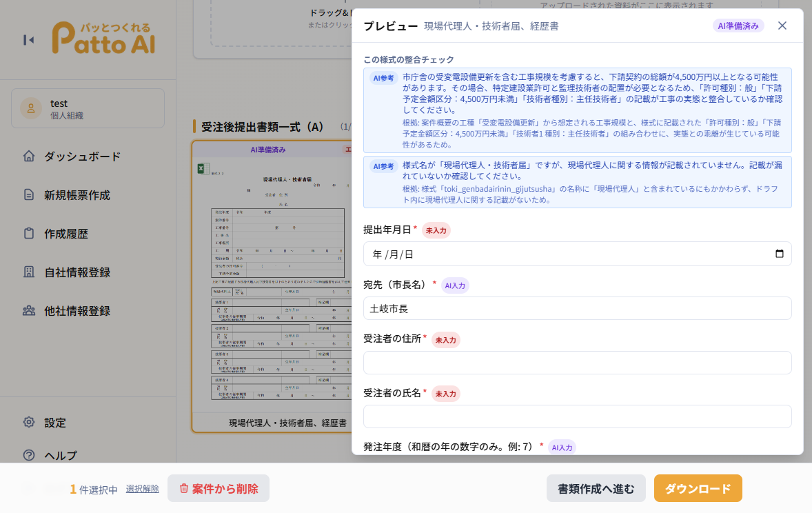The image size is (812, 513).
Task: Click the 受注後提出書類一式（A） heading
Action: (x=263, y=127)
